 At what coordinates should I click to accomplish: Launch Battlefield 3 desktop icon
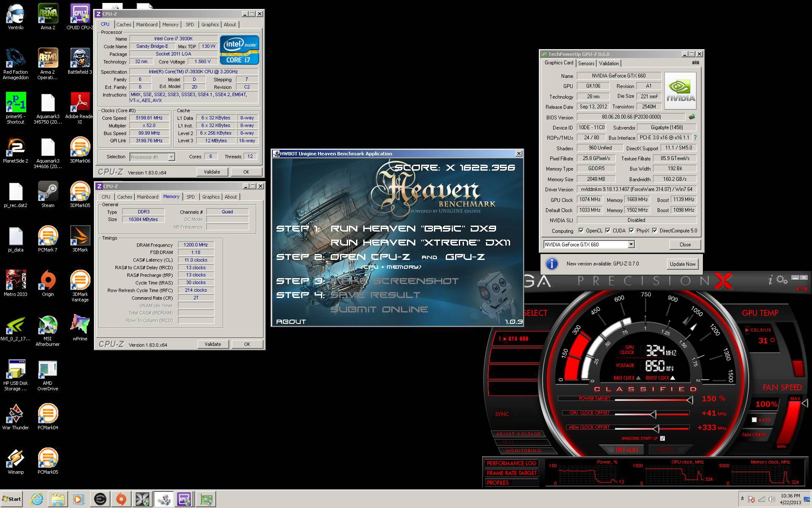(x=80, y=61)
